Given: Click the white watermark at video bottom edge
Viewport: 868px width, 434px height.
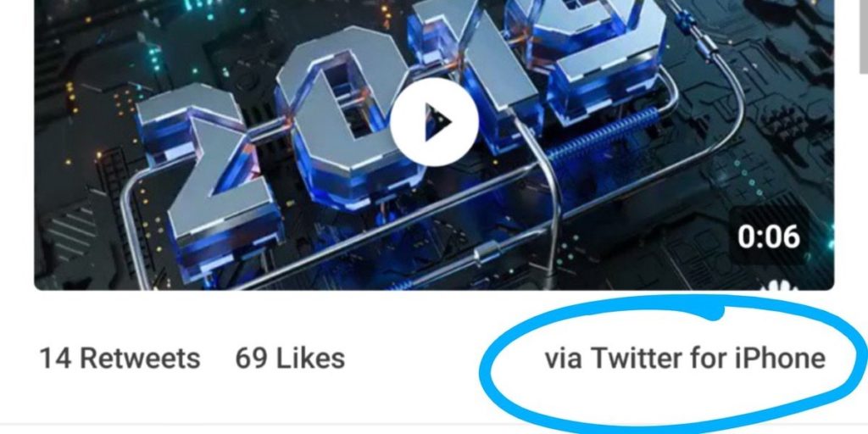Looking at the screenshot, I should [780, 286].
